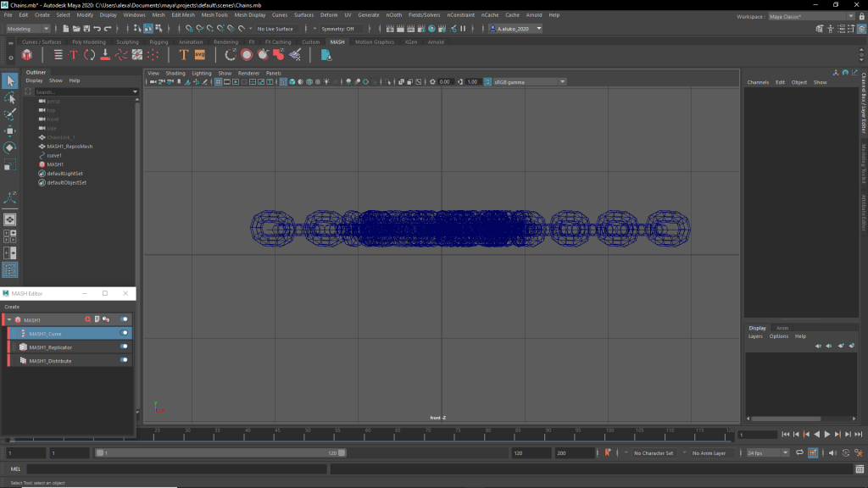Click Create in the MASH Editor
This screenshot has width=868, height=488.
click(x=12, y=307)
